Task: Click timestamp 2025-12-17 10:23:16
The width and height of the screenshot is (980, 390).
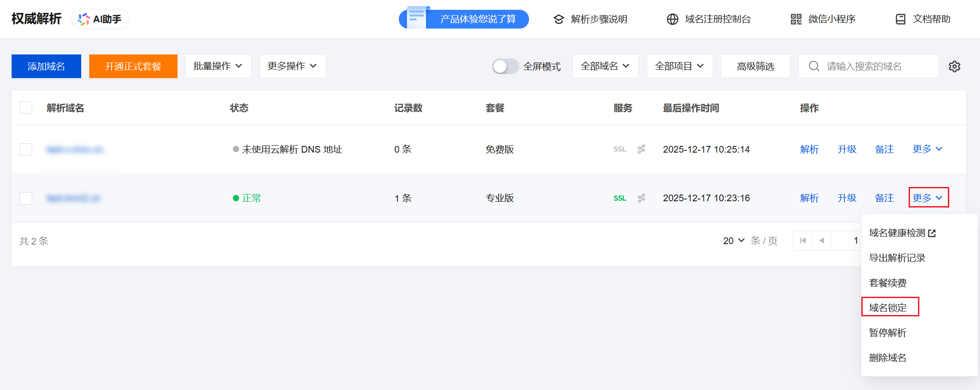Action: point(706,198)
